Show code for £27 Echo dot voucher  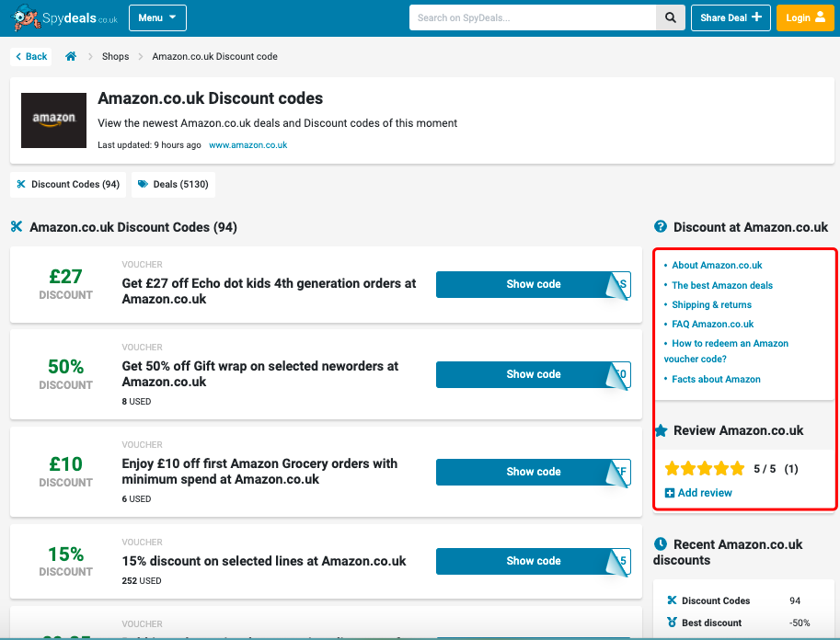534,284
